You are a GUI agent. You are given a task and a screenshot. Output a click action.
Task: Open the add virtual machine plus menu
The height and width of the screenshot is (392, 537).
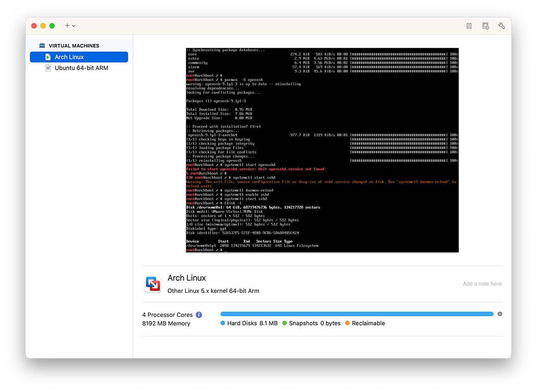click(70, 26)
